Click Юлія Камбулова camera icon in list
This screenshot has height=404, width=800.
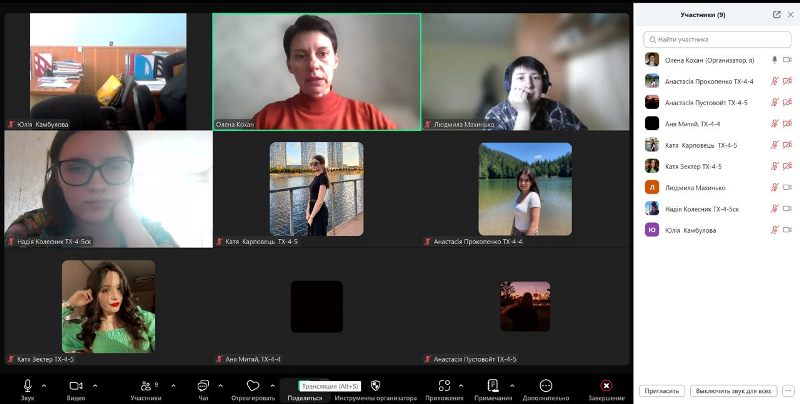tap(787, 230)
